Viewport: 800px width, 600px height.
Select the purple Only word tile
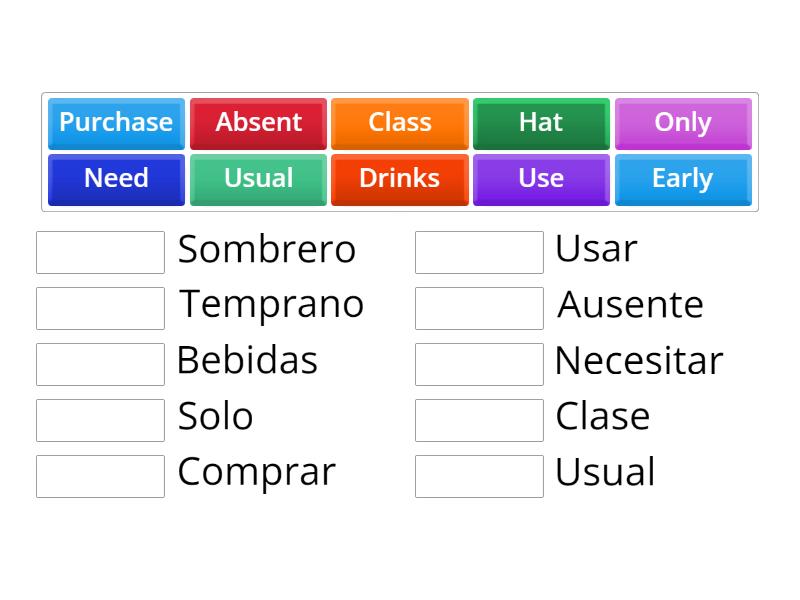pyautogui.click(x=683, y=123)
